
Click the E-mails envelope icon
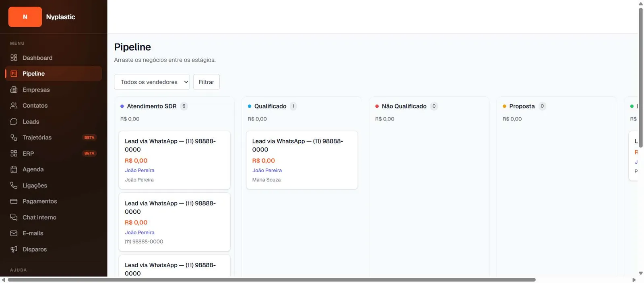point(14,233)
